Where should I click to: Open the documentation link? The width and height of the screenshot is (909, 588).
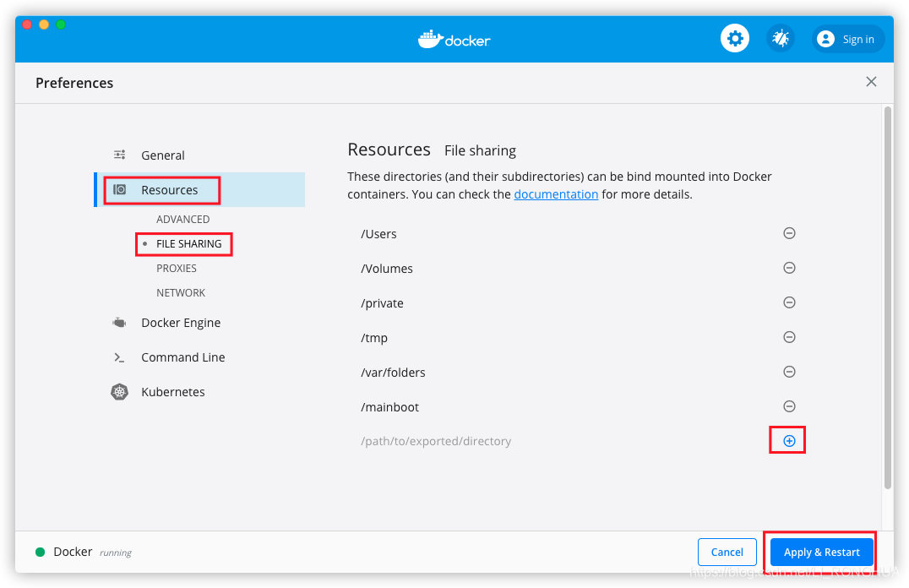pyautogui.click(x=556, y=194)
